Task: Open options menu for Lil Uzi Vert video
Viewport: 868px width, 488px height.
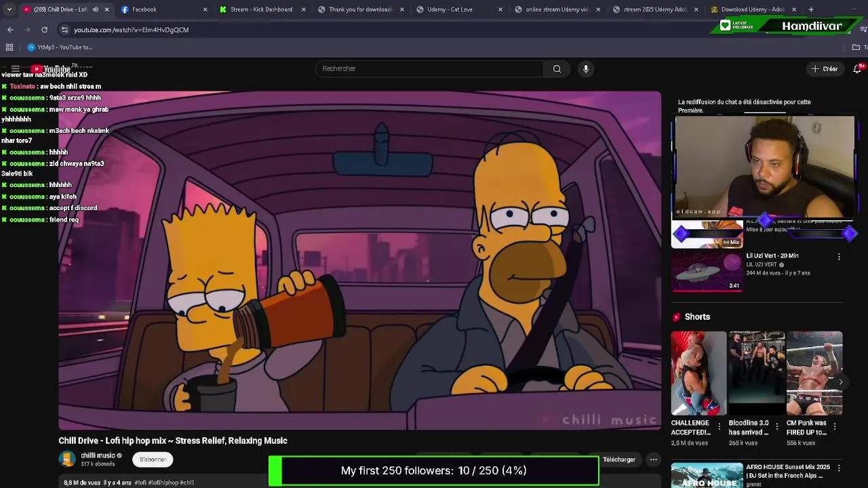Action: click(839, 257)
